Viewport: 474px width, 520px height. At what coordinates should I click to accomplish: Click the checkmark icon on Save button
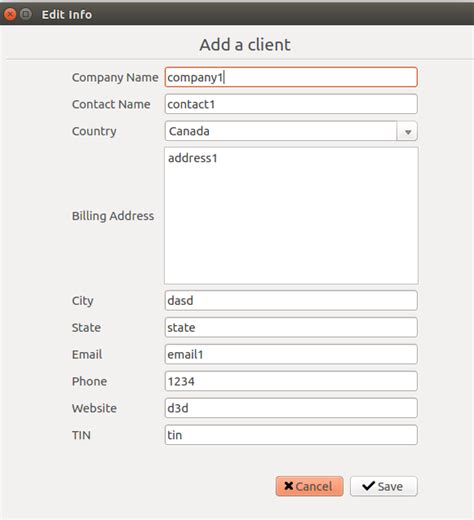click(x=368, y=486)
